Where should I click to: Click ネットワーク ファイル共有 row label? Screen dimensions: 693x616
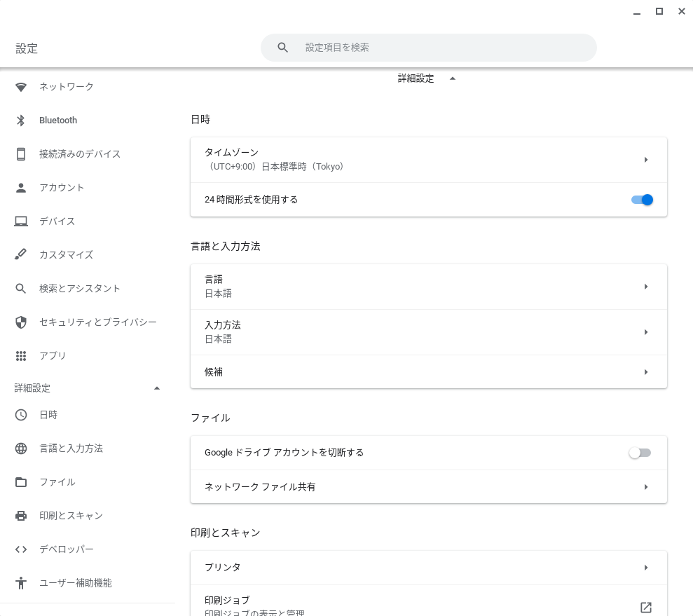pos(260,487)
